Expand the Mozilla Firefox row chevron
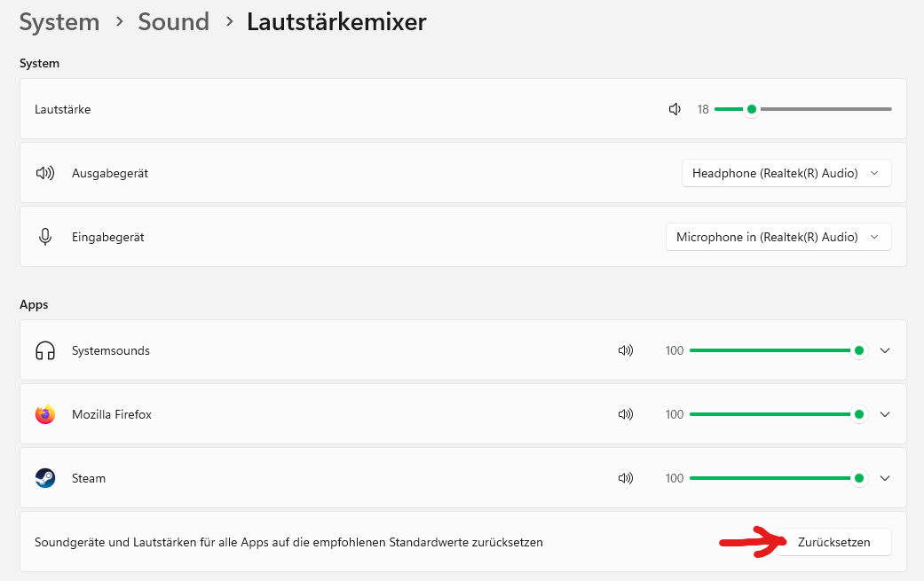The image size is (924, 581). coord(885,414)
